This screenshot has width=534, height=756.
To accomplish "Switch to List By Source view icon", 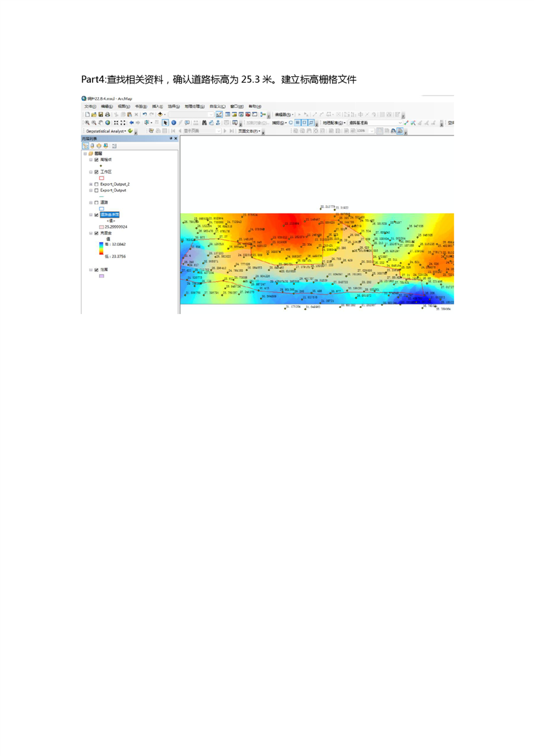I will [x=92, y=146].
